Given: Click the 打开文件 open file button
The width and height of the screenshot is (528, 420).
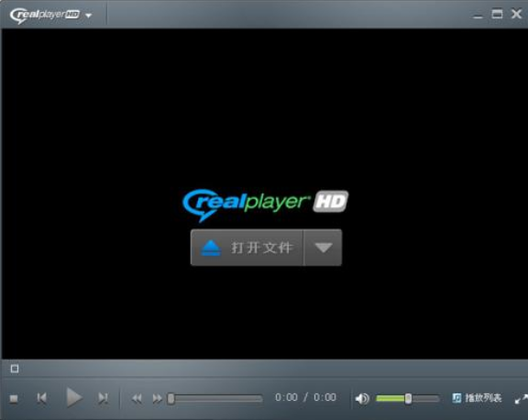Looking at the screenshot, I should [247, 248].
